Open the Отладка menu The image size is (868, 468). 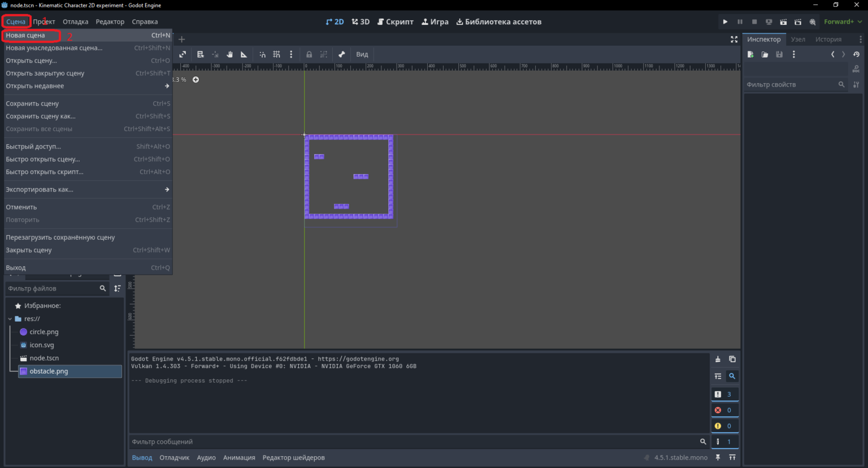75,22
